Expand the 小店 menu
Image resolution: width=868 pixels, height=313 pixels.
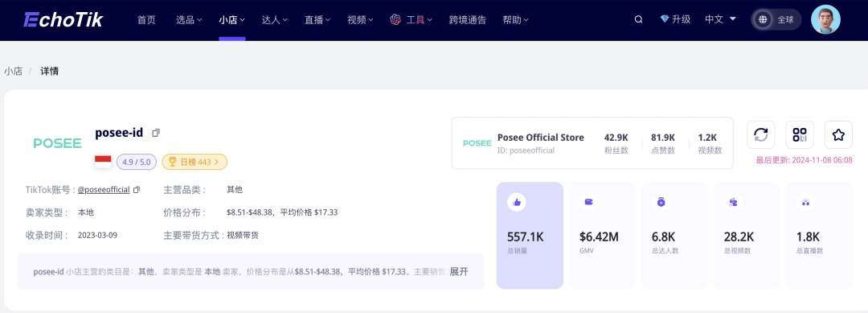[x=232, y=20]
